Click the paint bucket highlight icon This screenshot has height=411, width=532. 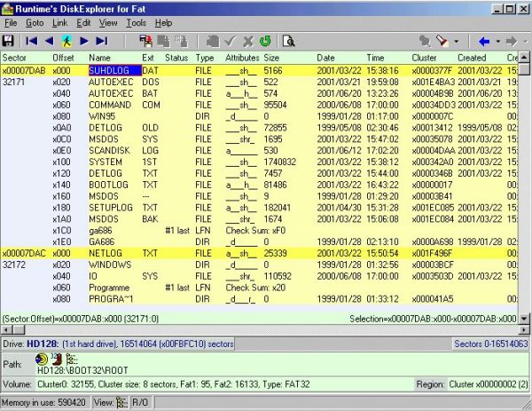442,41
